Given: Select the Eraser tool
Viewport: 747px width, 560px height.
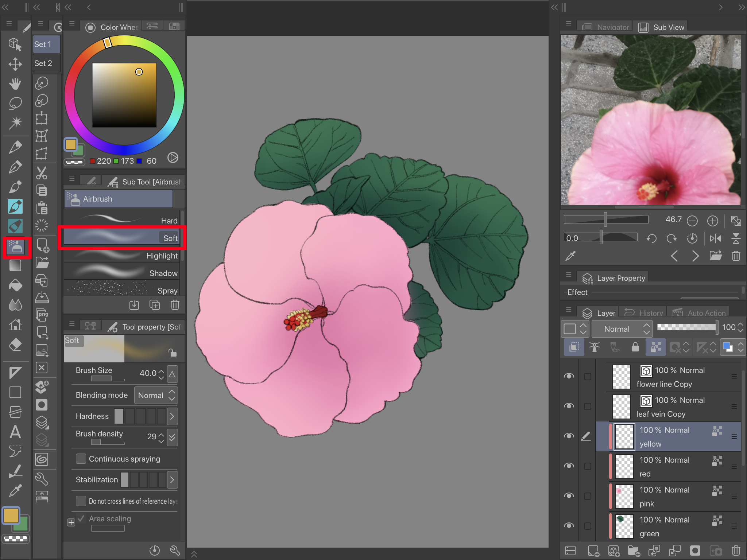Looking at the screenshot, I should pos(15,344).
